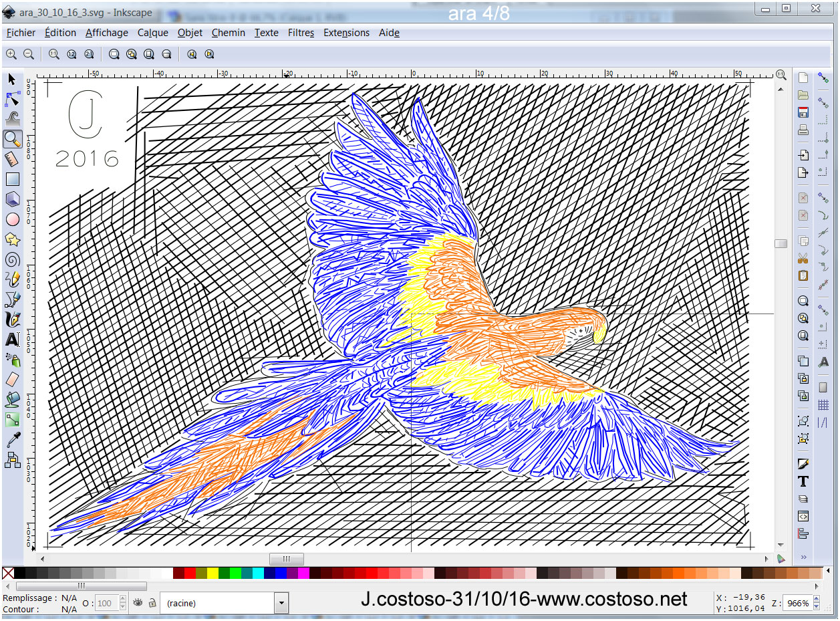Open the (racine) layer dropdown

(281, 603)
